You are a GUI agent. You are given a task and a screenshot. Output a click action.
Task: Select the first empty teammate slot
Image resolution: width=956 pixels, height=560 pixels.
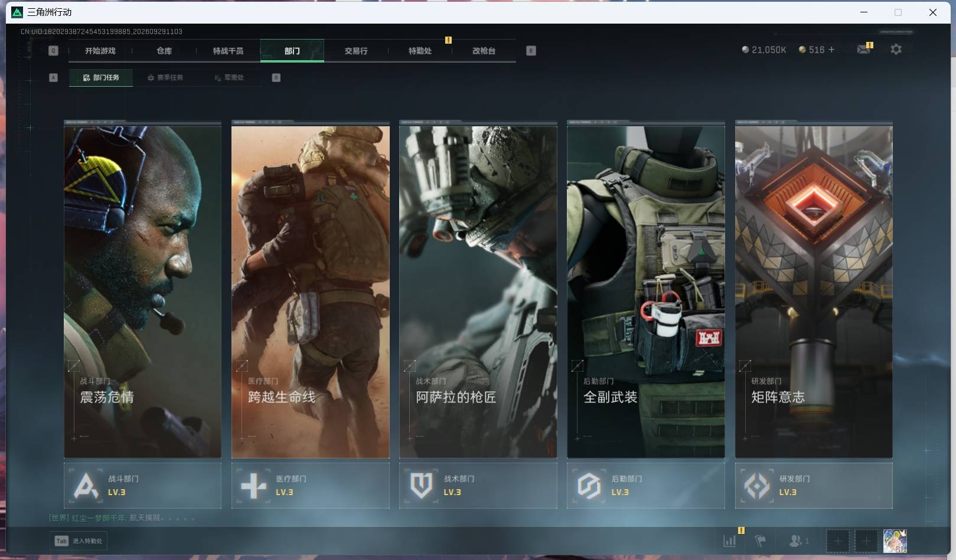coord(837,541)
